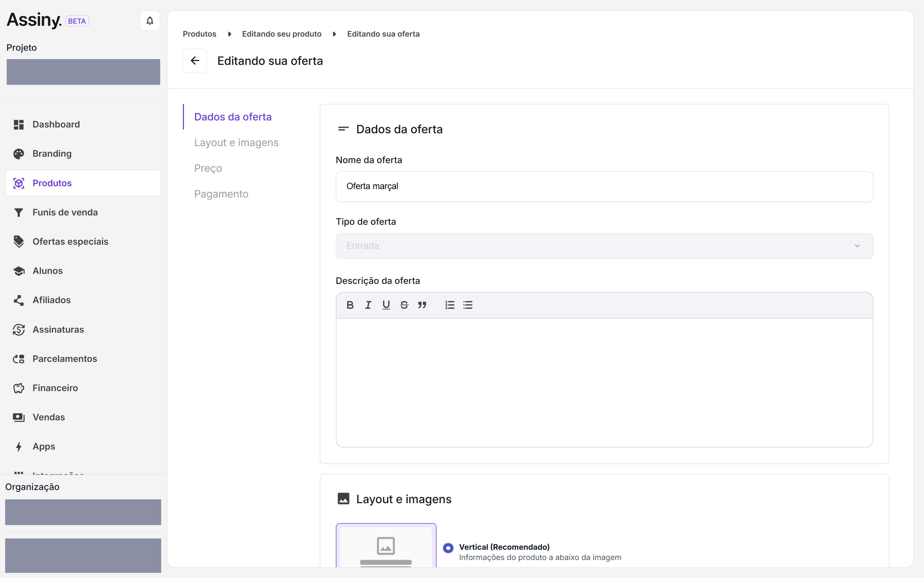Insert a blockquote in the description
The height and width of the screenshot is (578, 924).
coord(422,305)
